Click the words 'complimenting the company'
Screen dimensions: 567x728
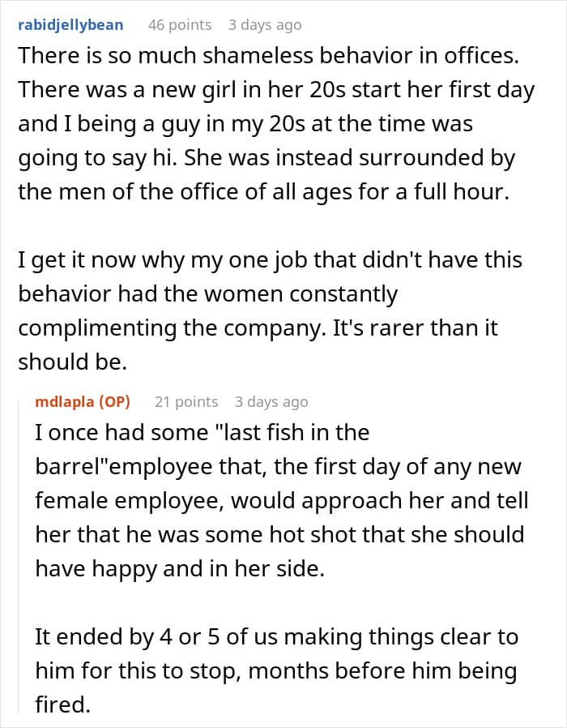[x=169, y=328]
